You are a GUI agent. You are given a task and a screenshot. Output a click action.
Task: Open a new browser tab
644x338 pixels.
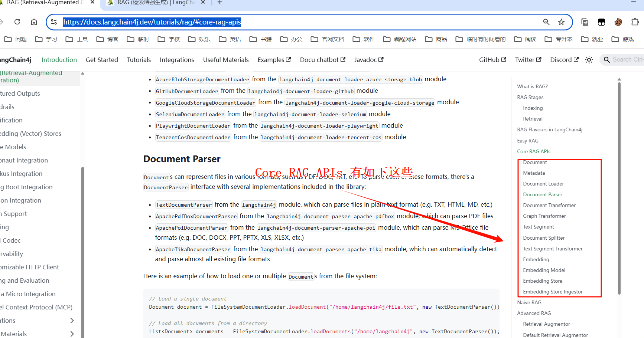click(220, 3)
